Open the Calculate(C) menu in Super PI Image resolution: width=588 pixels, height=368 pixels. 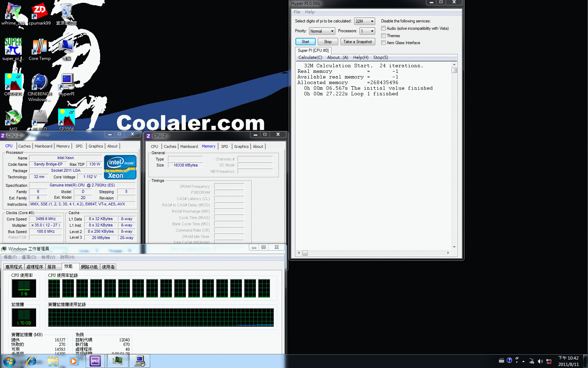point(310,57)
